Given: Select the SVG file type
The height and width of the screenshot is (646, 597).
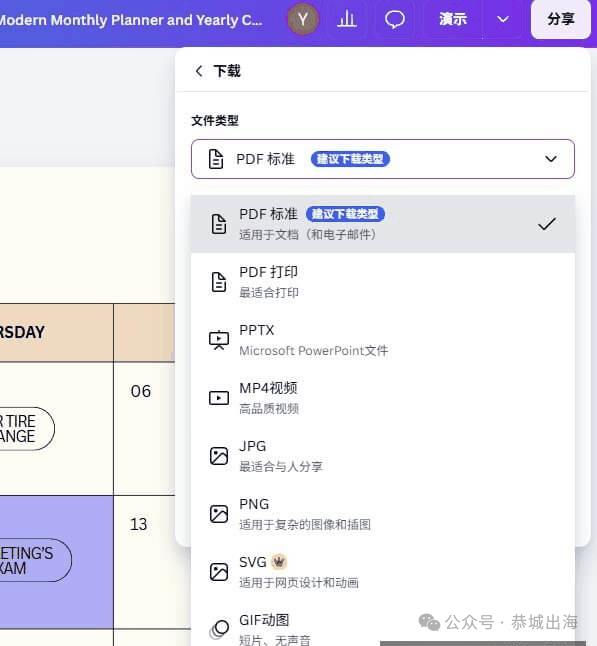Looking at the screenshot, I should tap(383, 572).
